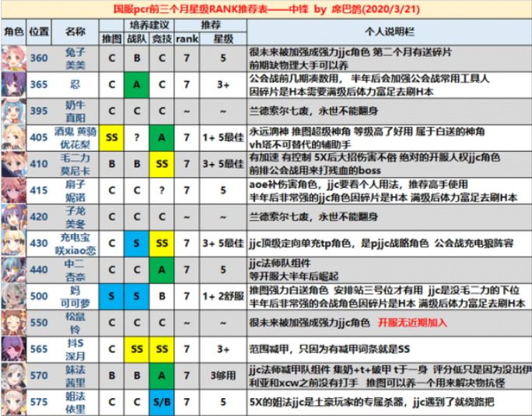Click the star cell '3够用'
This screenshot has width=532, height=416.
pos(223,376)
